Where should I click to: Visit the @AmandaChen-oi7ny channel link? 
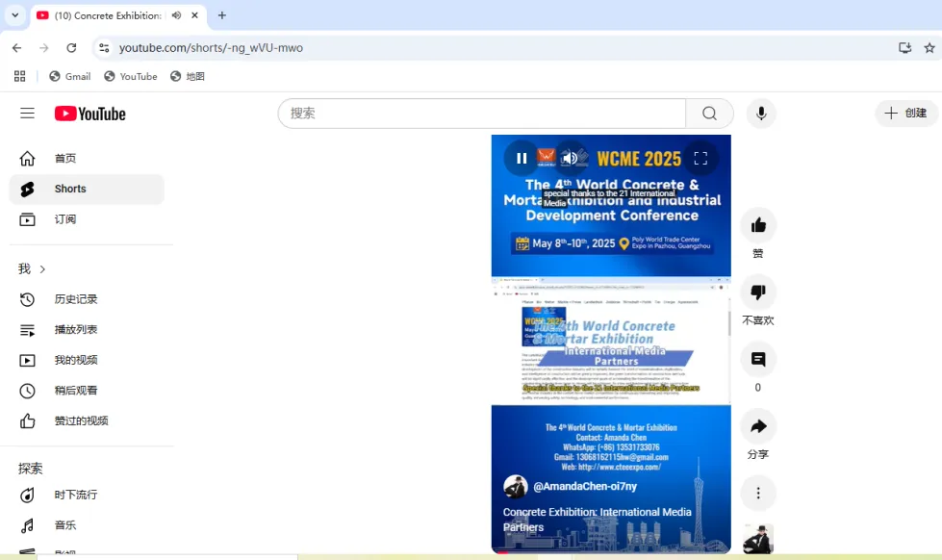click(x=585, y=486)
